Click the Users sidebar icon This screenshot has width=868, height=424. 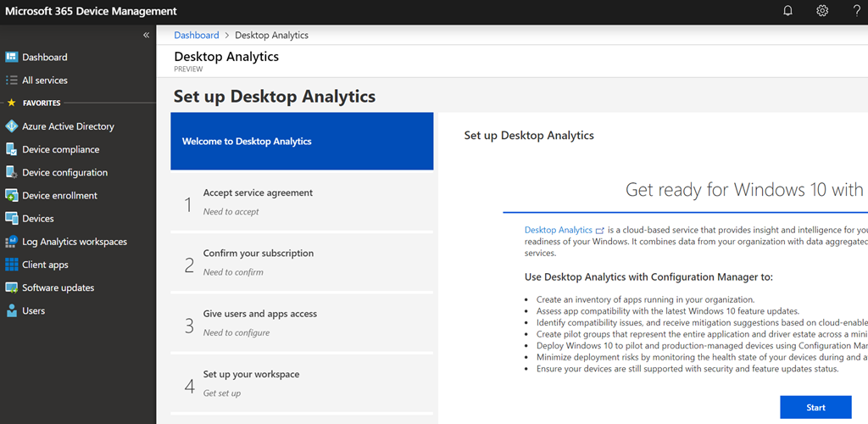[x=12, y=310]
